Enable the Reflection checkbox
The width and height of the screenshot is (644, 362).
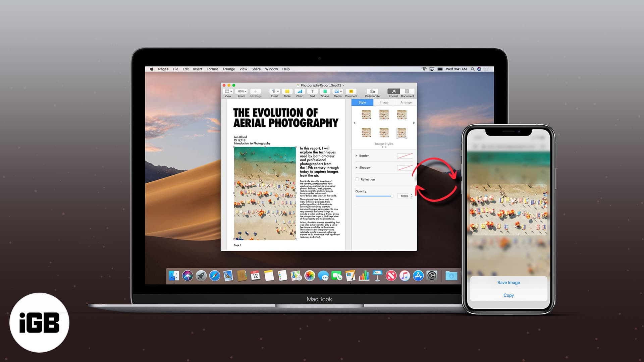pyautogui.click(x=357, y=179)
